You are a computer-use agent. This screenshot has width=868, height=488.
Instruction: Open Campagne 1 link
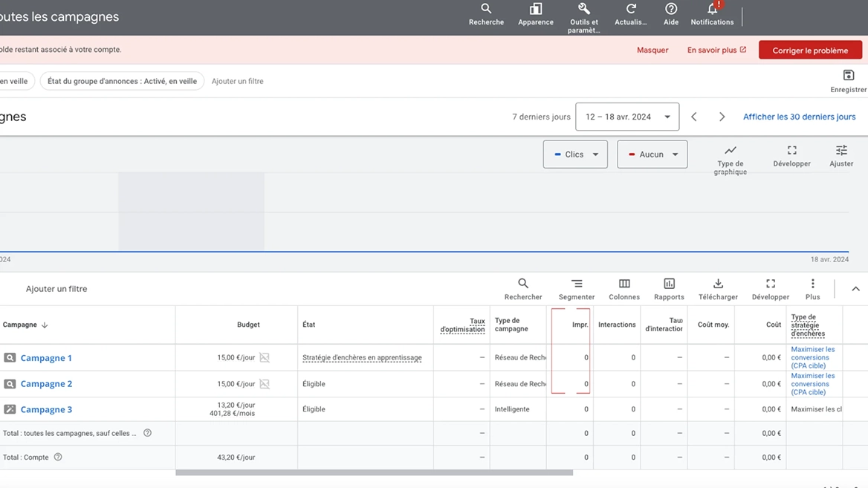click(x=46, y=358)
